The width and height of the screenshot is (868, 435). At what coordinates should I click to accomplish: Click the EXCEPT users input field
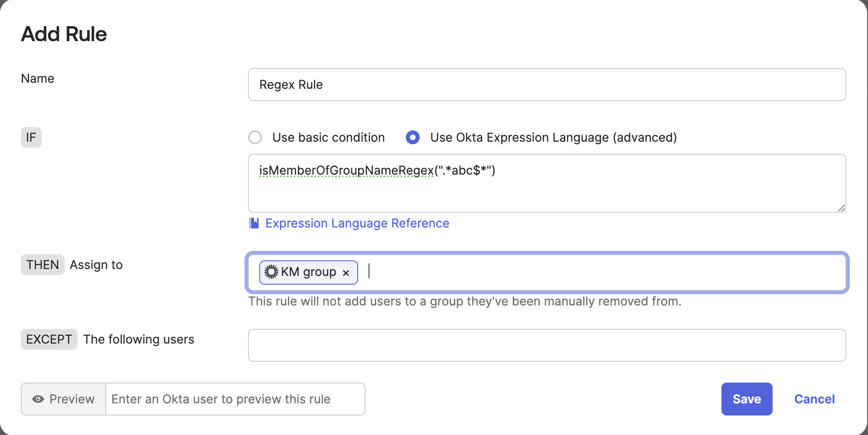(547, 345)
